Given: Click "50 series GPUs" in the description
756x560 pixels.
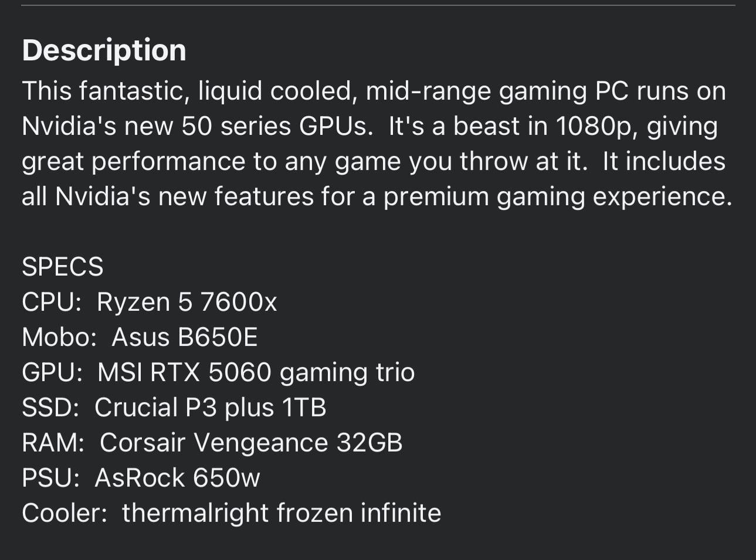Looking at the screenshot, I should pos(277,127).
